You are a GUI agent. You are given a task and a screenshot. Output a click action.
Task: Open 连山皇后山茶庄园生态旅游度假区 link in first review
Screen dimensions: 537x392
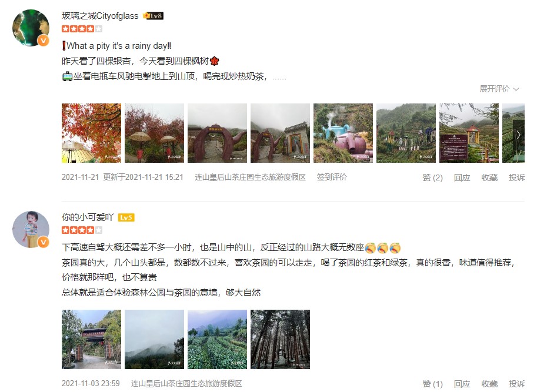(251, 177)
